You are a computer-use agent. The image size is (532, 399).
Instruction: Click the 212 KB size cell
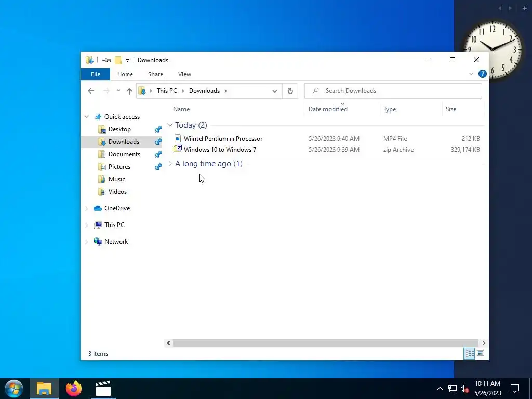click(x=471, y=138)
